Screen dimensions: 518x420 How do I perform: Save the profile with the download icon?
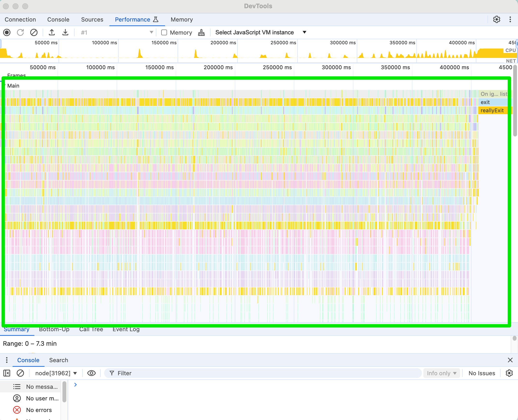[x=65, y=32]
